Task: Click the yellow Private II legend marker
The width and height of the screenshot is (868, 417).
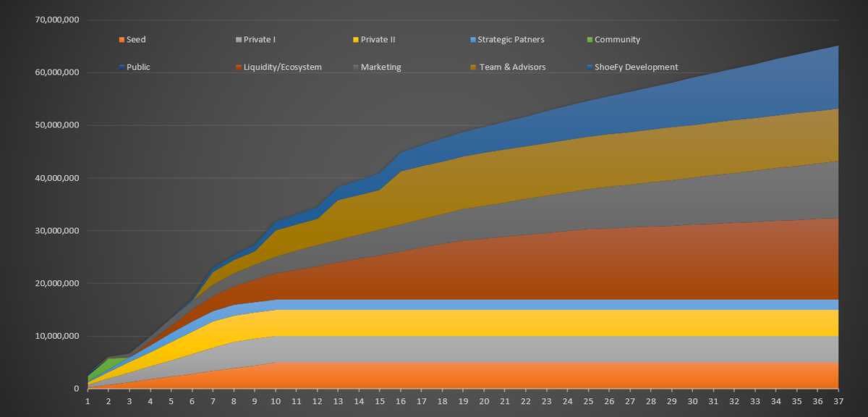Action: 356,41
